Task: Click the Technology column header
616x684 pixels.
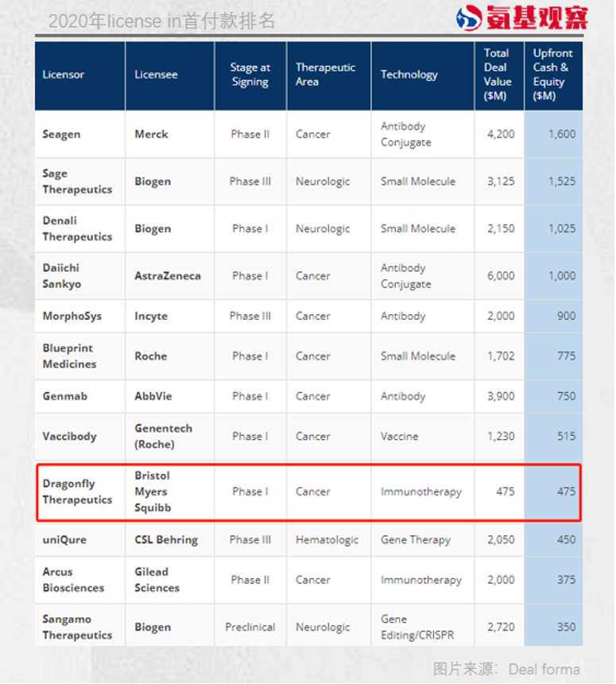Action: [x=409, y=75]
